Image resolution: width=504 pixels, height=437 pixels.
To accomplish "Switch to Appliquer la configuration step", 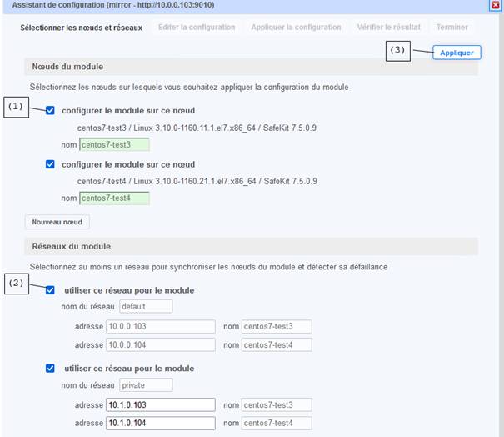I will pyautogui.click(x=295, y=28).
